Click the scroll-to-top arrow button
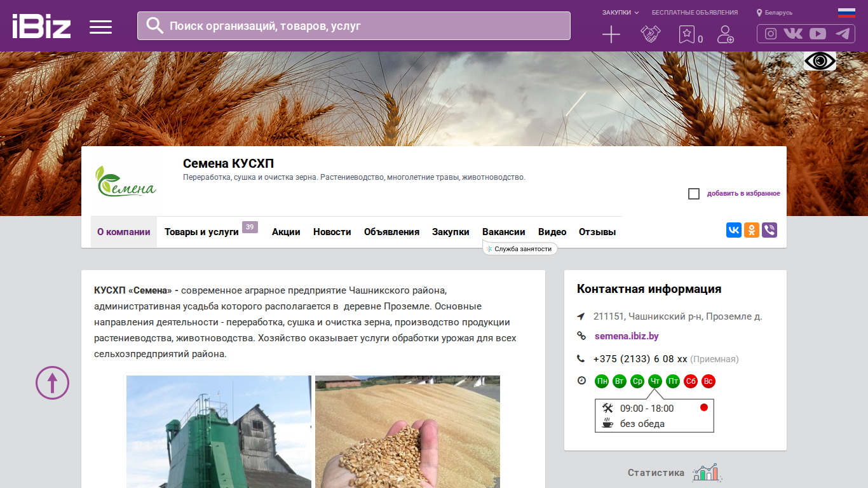The height and width of the screenshot is (488, 868). 52,383
